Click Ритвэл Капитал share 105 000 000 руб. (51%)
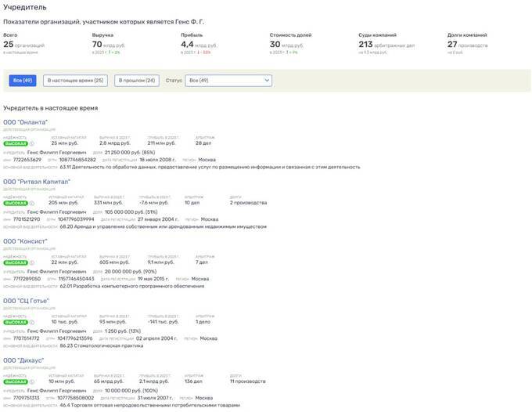The width and height of the screenshot is (532, 412). (131, 212)
